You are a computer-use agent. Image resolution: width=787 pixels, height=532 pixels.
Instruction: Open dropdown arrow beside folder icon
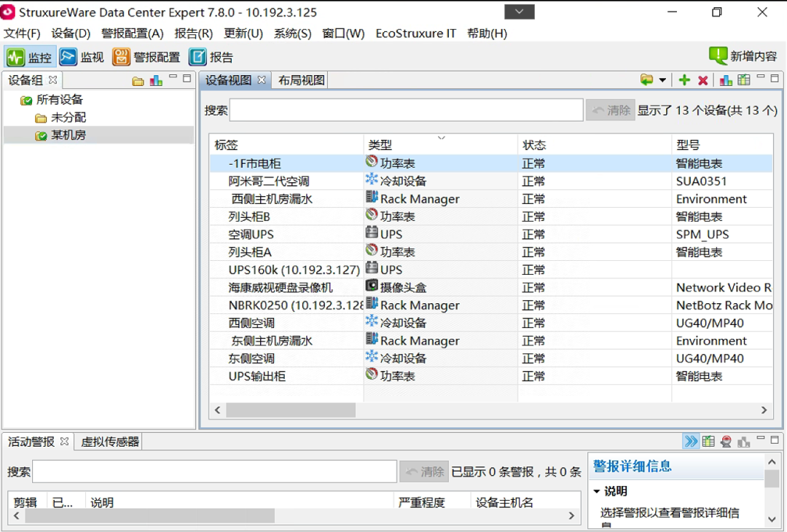coord(662,80)
